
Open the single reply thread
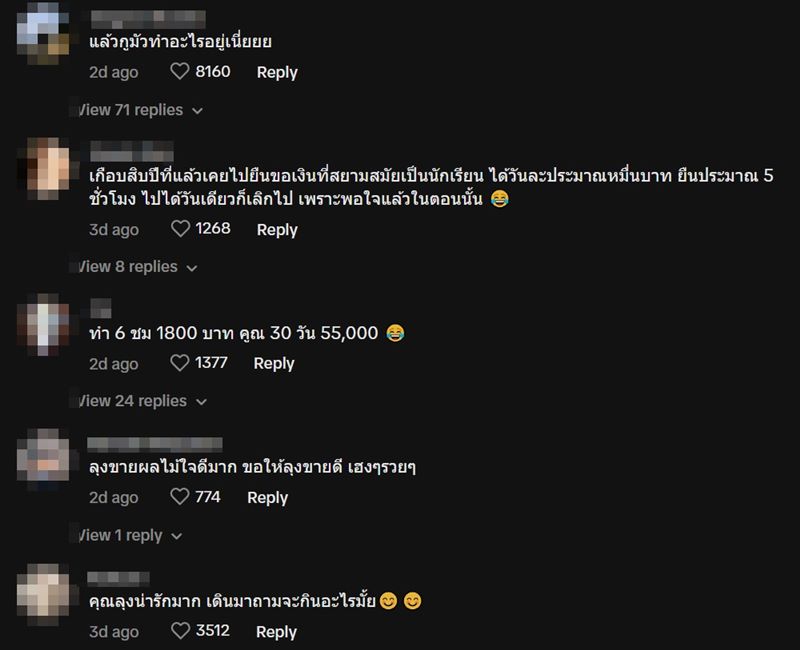115,535
